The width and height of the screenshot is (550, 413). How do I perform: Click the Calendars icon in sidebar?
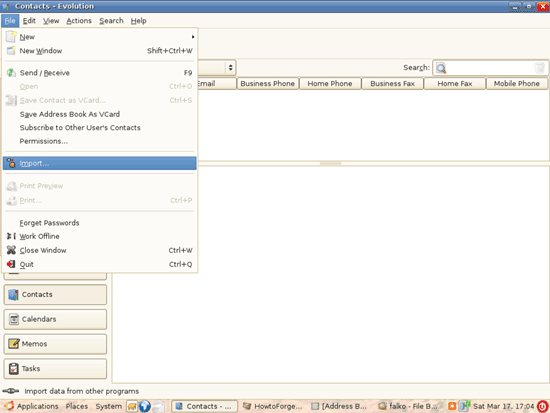pyautogui.click(x=14, y=319)
